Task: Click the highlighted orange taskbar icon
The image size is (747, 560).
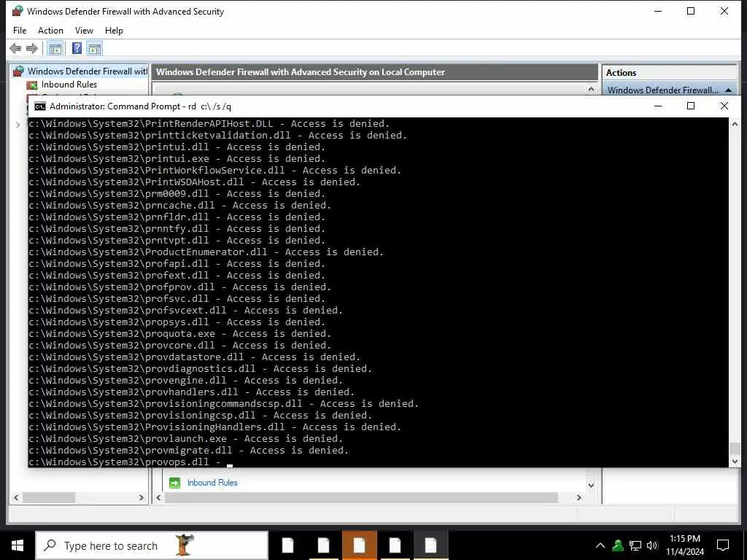Action: [x=359, y=545]
